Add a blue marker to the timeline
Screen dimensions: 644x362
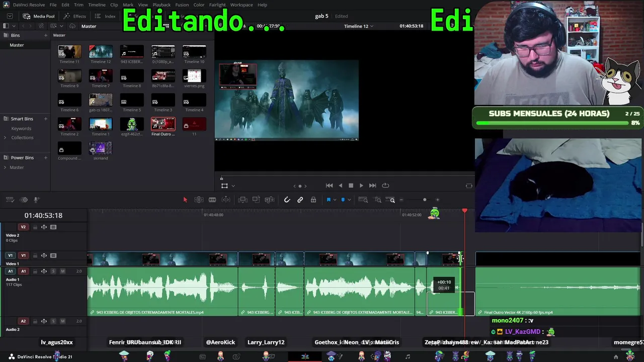coord(343,200)
